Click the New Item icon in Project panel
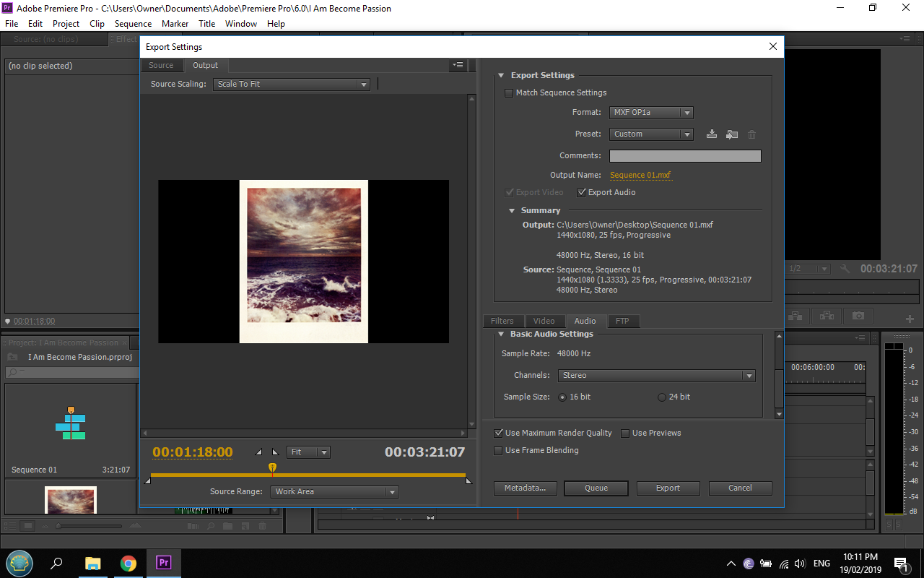Image resolution: width=924 pixels, height=578 pixels. (x=245, y=526)
